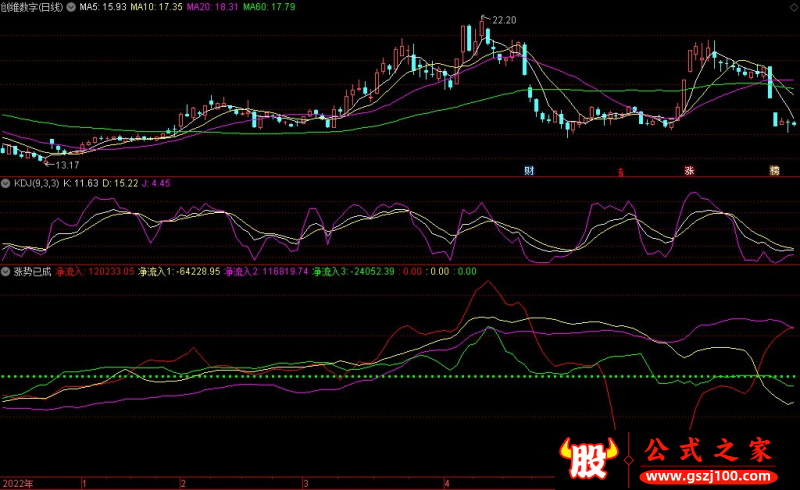Click the KDJ panel settings circle icon

tap(5, 185)
